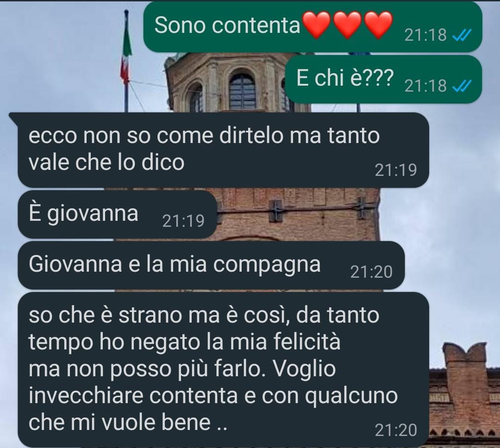The width and height of the screenshot is (500, 448).
Task: Click the 'E chi è???' message bubble
Action: click(x=383, y=80)
